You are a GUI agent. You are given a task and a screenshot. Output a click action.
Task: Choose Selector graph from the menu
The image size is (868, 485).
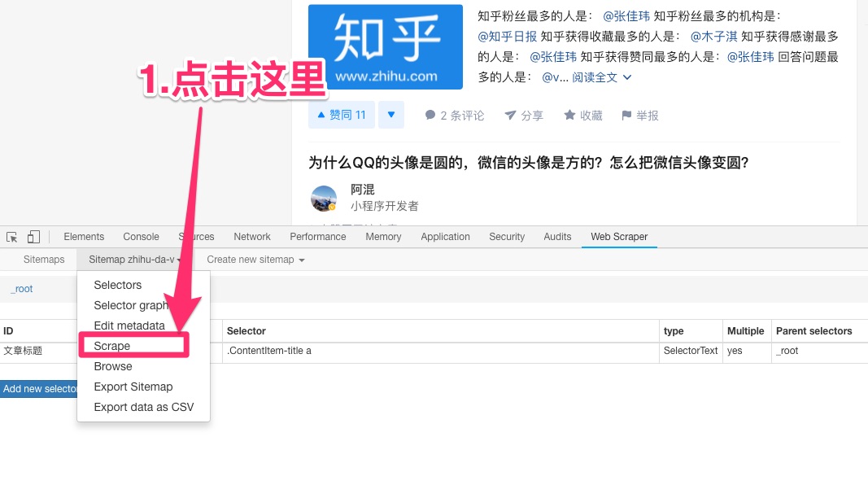[x=131, y=305]
